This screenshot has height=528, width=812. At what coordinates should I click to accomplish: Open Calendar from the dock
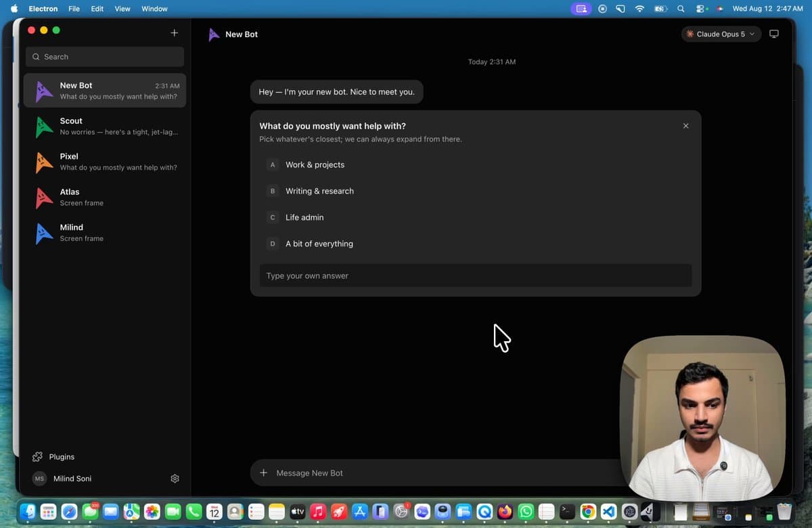(x=215, y=512)
